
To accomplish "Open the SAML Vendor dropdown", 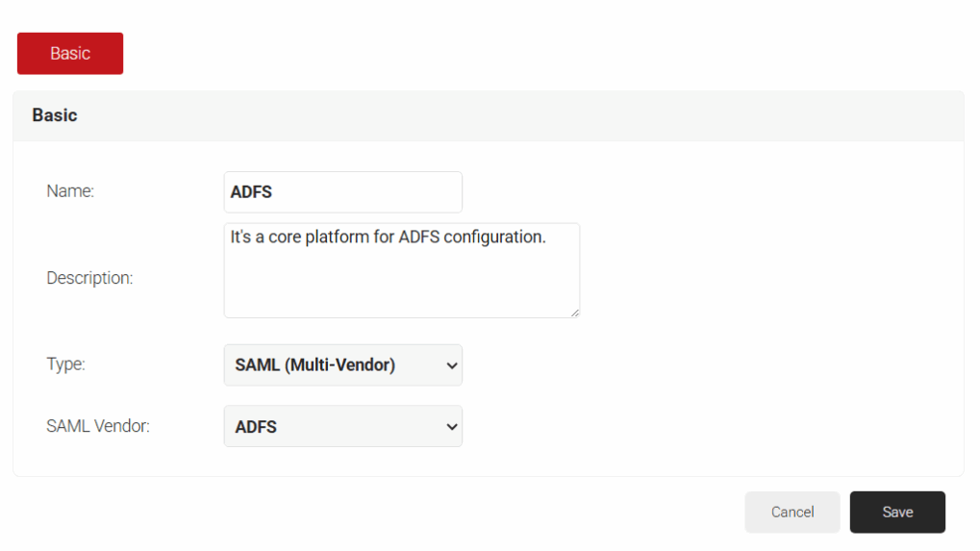I will pos(342,426).
